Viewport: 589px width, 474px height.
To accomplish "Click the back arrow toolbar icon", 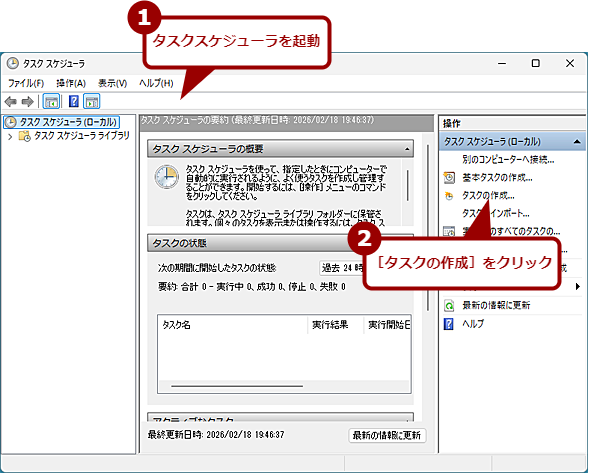I will (11, 101).
